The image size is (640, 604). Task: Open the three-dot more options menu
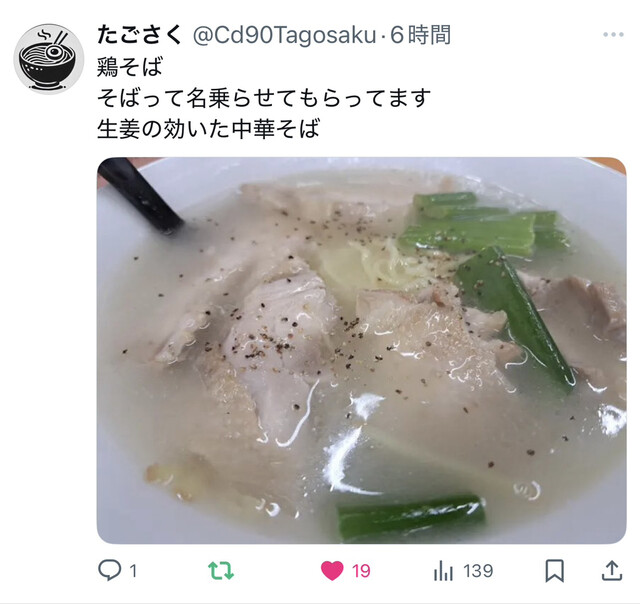tap(613, 35)
